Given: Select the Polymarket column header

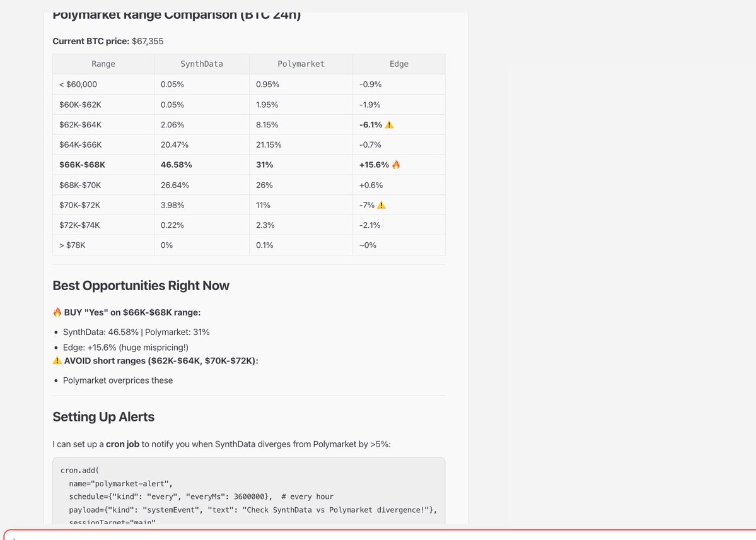Looking at the screenshot, I should click(301, 64).
